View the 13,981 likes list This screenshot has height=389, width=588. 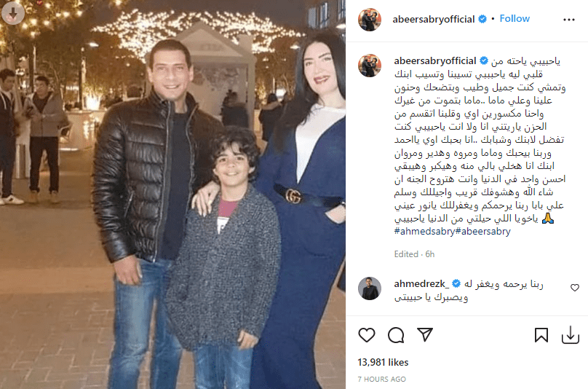coord(383,362)
